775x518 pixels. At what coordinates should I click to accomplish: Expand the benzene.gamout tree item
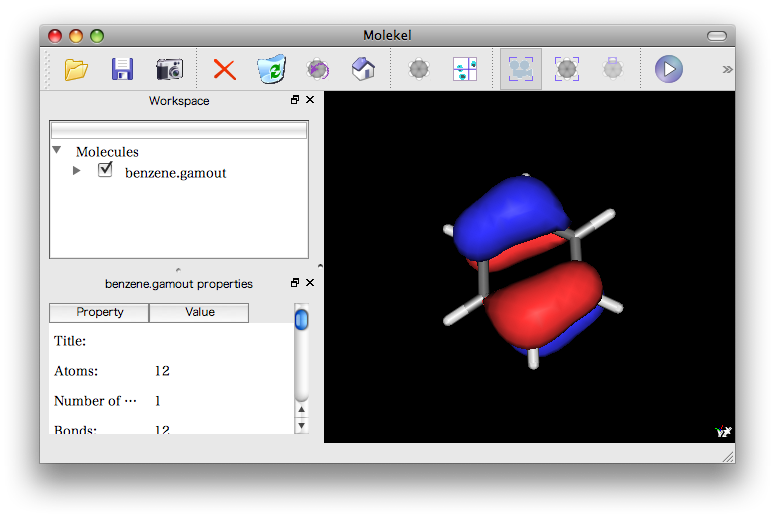click(x=77, y=171)
